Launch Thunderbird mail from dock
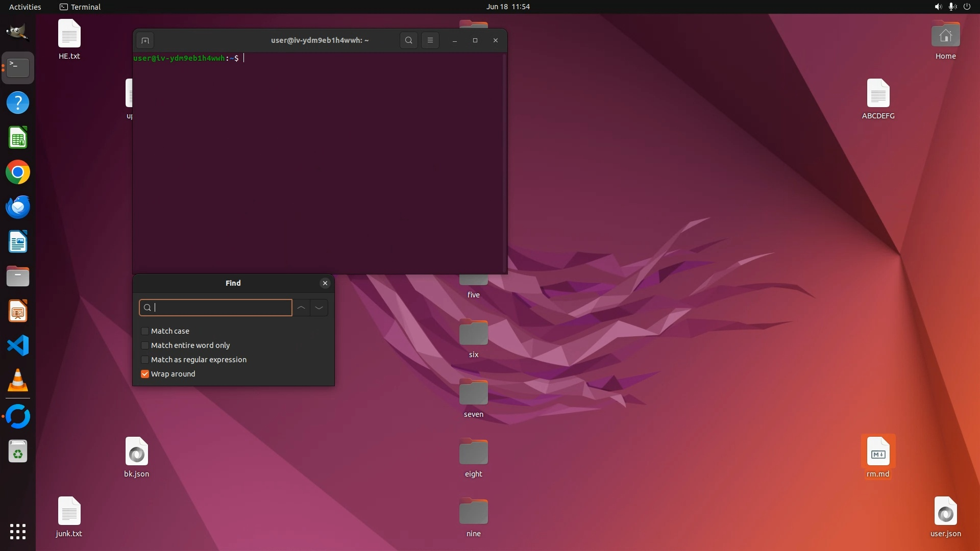Image resolution: width=980 pixels, height=551 pixels. (x=18, y=207)
